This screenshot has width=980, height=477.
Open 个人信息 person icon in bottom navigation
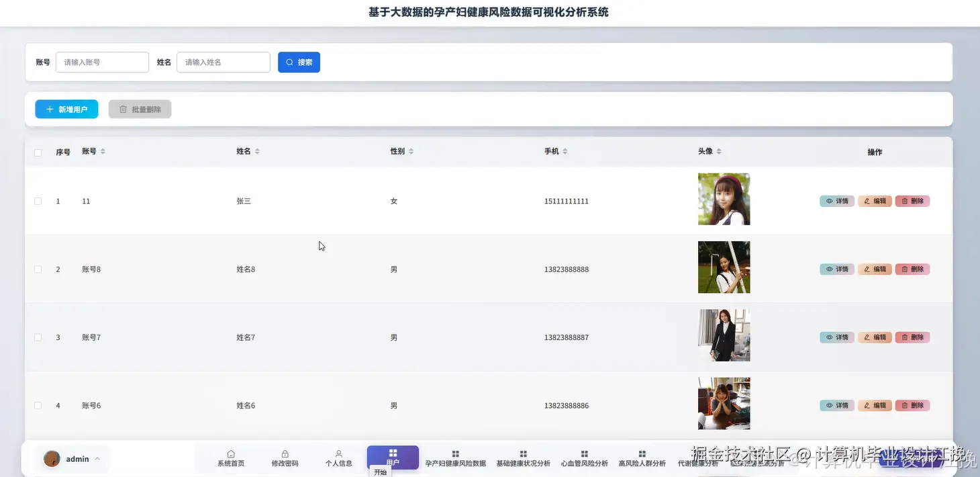pos(339,454)
